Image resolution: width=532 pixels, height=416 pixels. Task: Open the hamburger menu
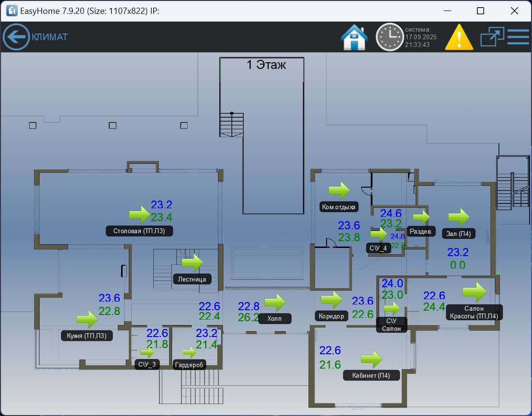click(518, 37)
